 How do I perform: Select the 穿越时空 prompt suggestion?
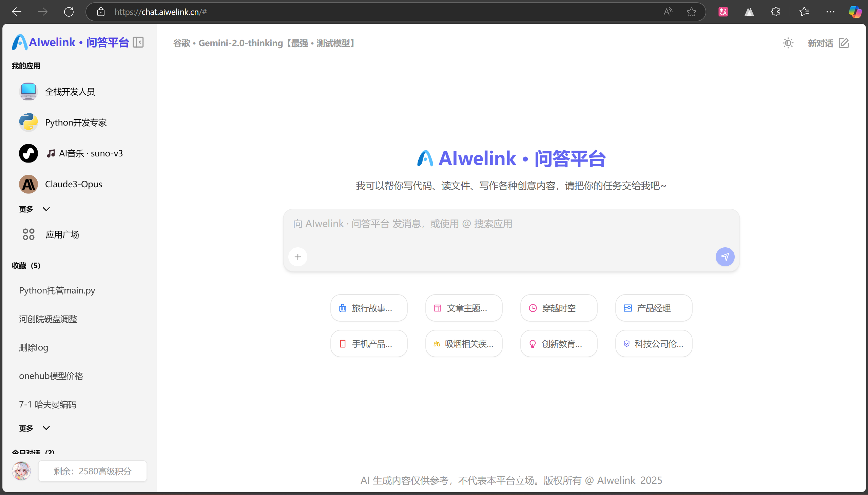(x=559, y=308)
